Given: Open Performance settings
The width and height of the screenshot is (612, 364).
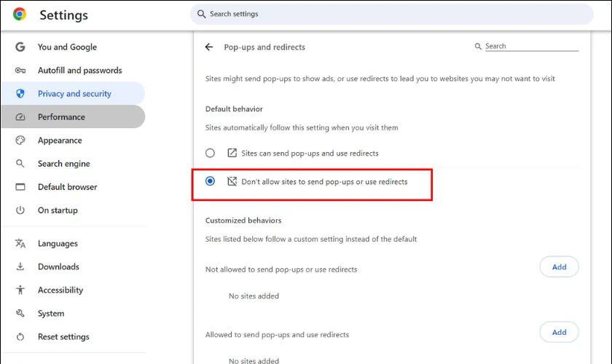Looking at the screenshot, I should pos(73,116).
